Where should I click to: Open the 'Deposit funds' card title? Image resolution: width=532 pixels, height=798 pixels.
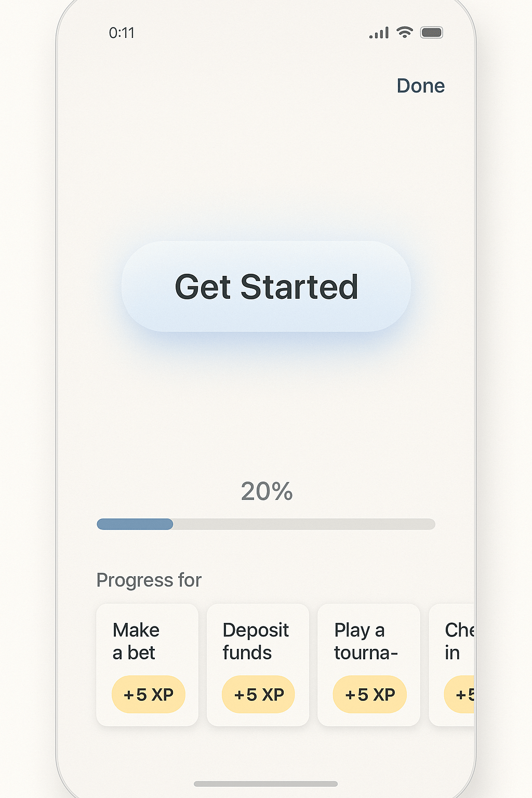pyautogui.click(x=256, y=641)
